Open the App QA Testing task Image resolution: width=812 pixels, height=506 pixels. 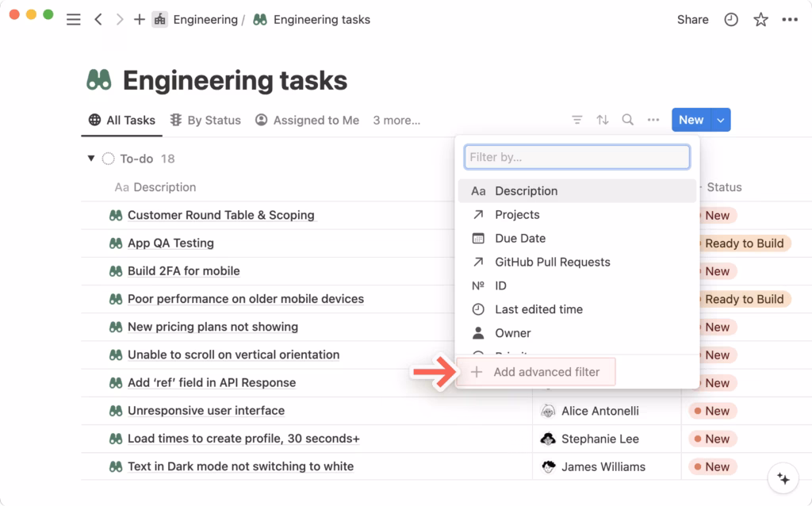tap(170, 243)
